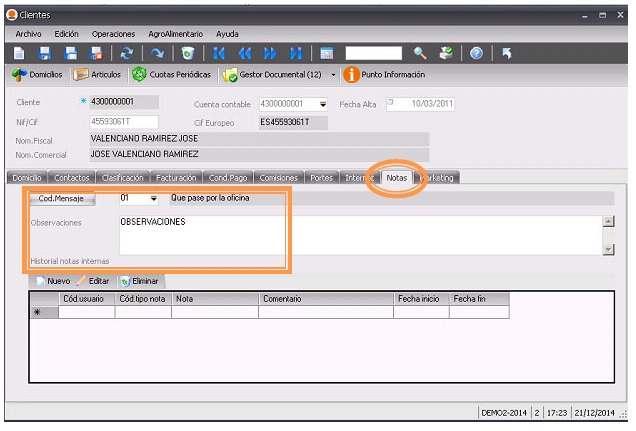Viewport: 636px width, 431px height.
Task: Expand the Gestor Documental dropdown arrow
Action: (333, 75)
